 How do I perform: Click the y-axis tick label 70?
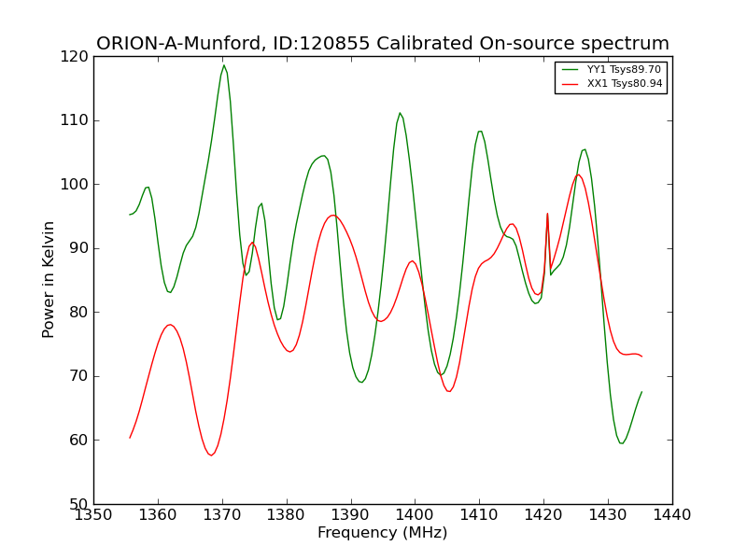click(x=79, y=376)
